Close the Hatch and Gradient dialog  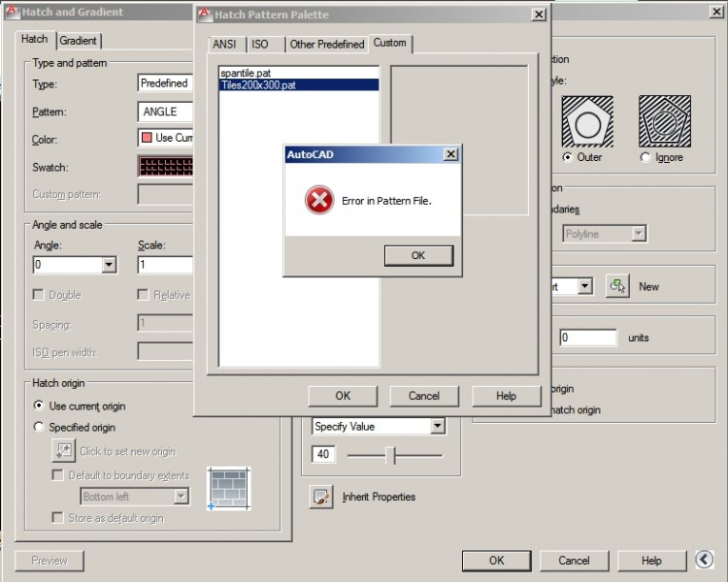click(x=716, y=12)
